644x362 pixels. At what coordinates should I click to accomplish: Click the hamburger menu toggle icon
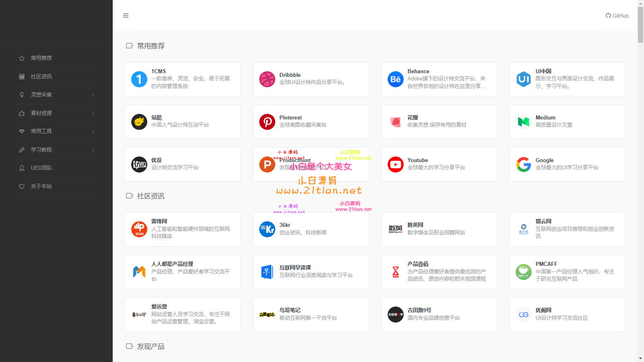[x=126, y=16]
